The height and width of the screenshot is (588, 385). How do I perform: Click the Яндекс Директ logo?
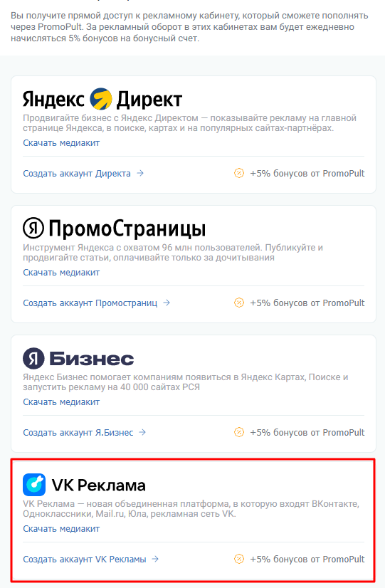[102, 100]
